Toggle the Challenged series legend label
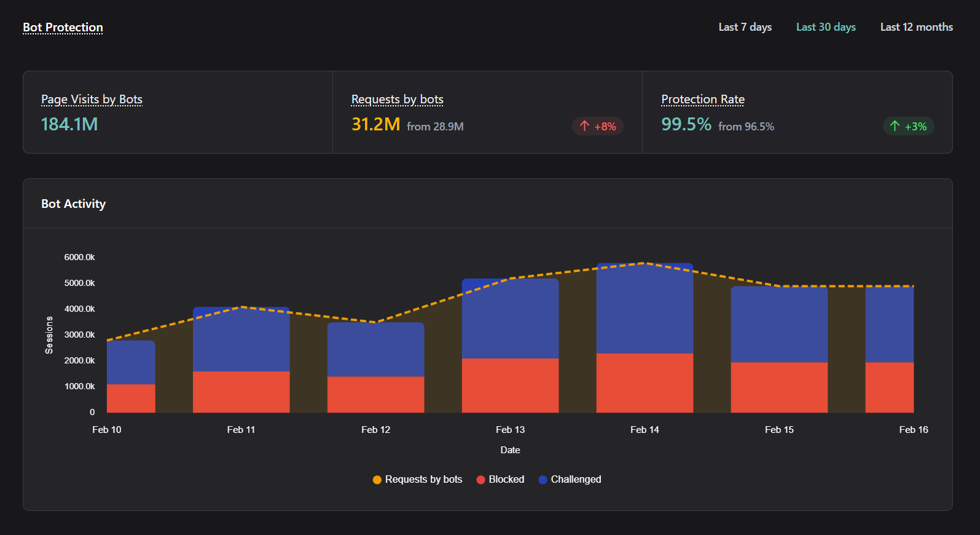 coord(576,480)
